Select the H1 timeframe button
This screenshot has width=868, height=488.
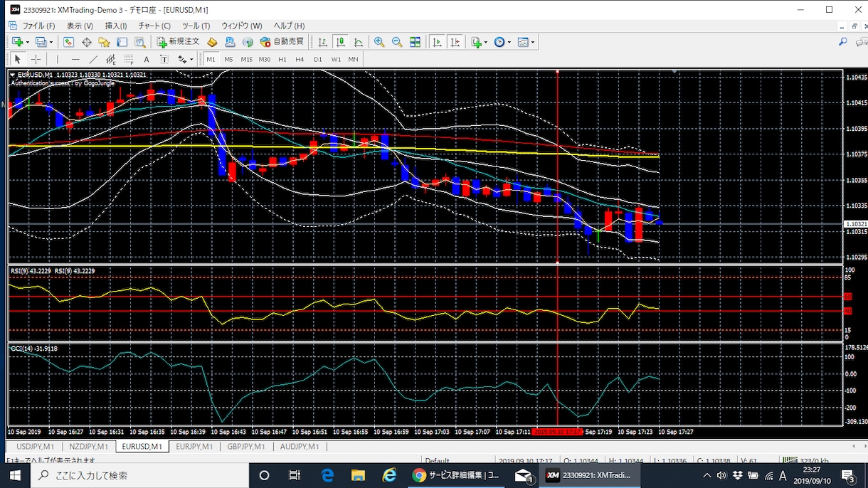[x=282, y=59]
